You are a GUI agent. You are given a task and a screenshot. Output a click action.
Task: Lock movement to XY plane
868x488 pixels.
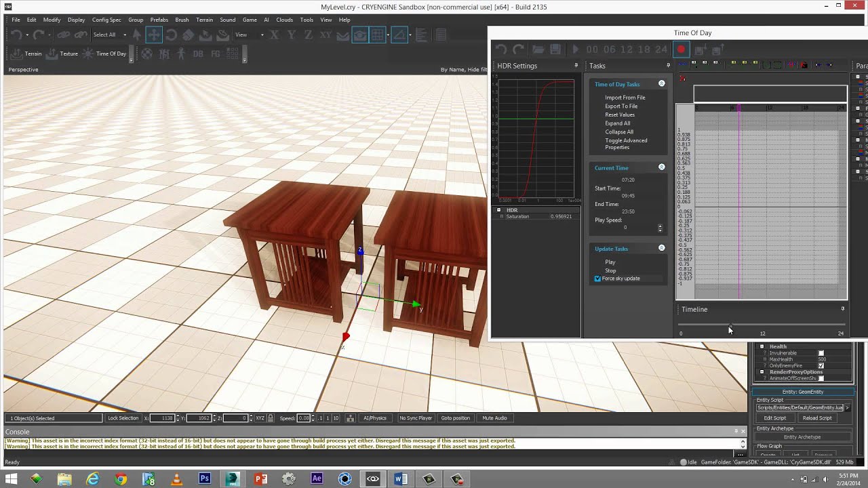click(325, 35)
